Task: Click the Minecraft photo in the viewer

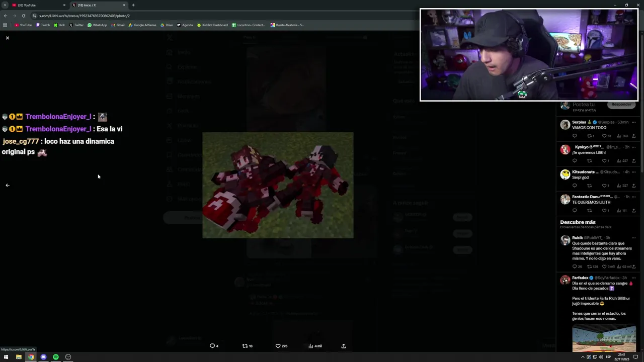Action: pyautogui.click(x=278, y=185)
